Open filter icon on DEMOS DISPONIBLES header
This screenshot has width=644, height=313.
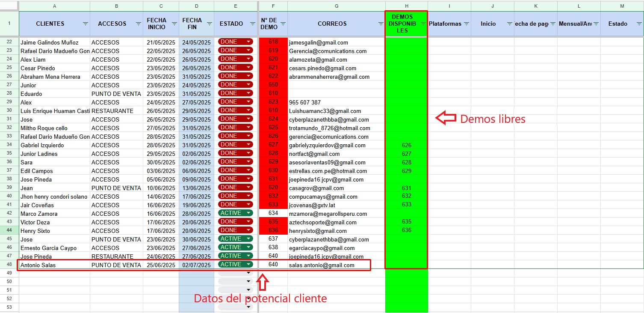pyautogui.click(x=422, y=24)
